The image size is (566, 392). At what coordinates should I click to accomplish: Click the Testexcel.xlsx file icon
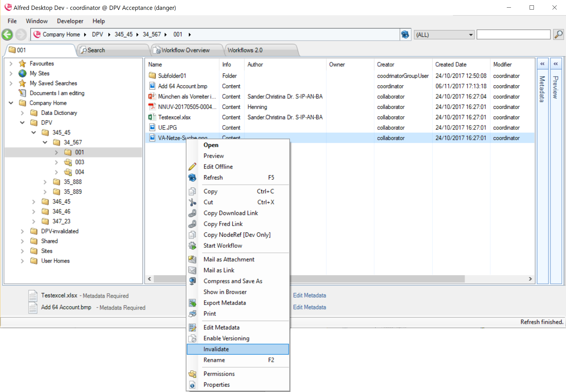click(x=152, y=117)
